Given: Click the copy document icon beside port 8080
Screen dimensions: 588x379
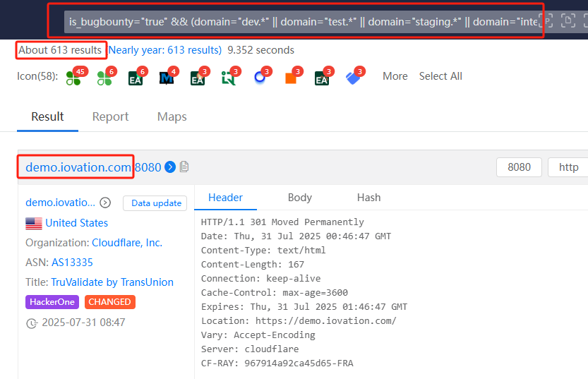Looking at the screenshot, I should click(x=184, y=167).
